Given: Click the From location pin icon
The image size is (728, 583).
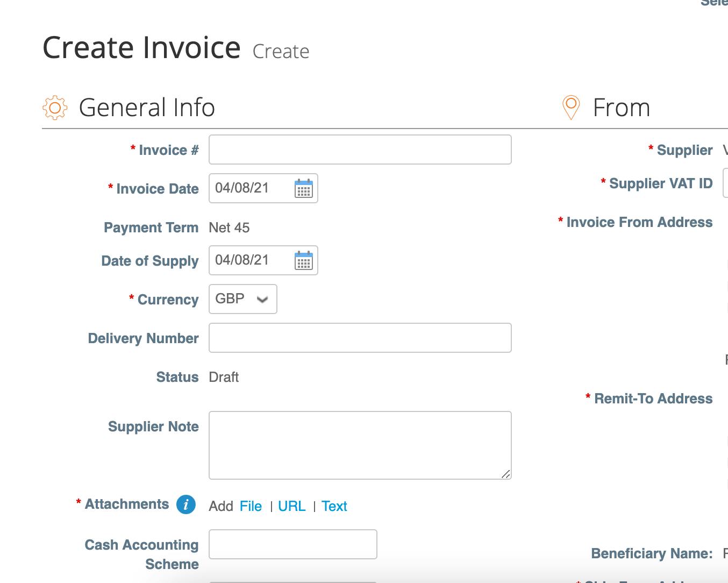Looking at the screenshot, I should coord(570,107).
